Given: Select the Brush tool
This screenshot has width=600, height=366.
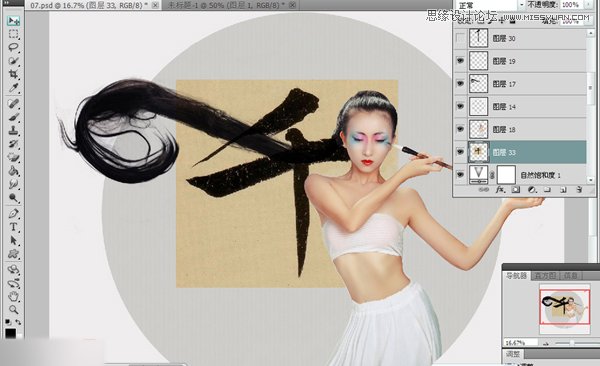Looking at the screenshot, I should tap(14, 117).
